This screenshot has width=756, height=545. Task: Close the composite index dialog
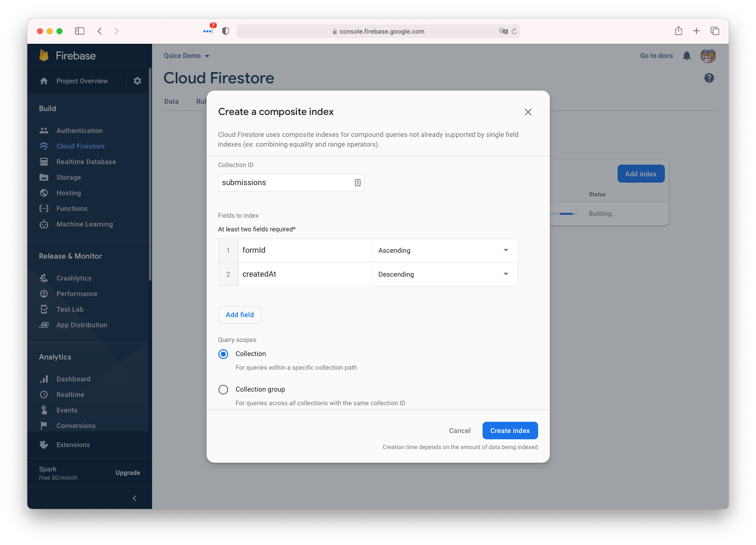tap(528, 112)
